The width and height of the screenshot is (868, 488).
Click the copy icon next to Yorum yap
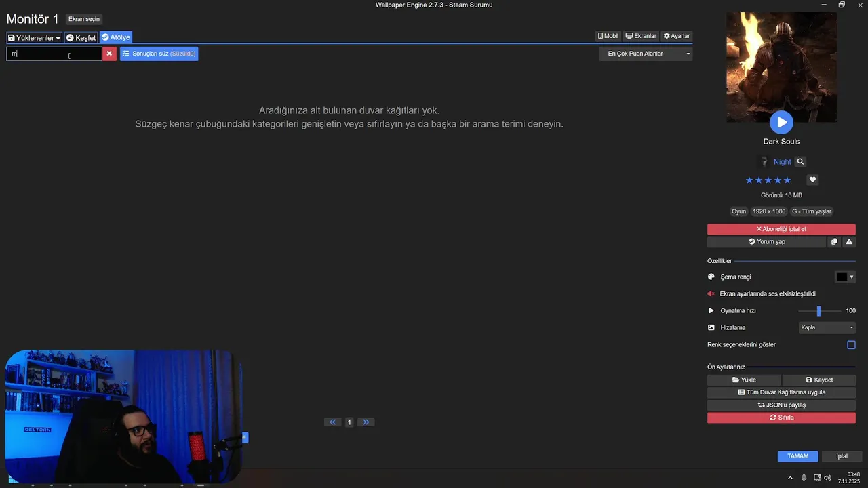tap(834, 242)
